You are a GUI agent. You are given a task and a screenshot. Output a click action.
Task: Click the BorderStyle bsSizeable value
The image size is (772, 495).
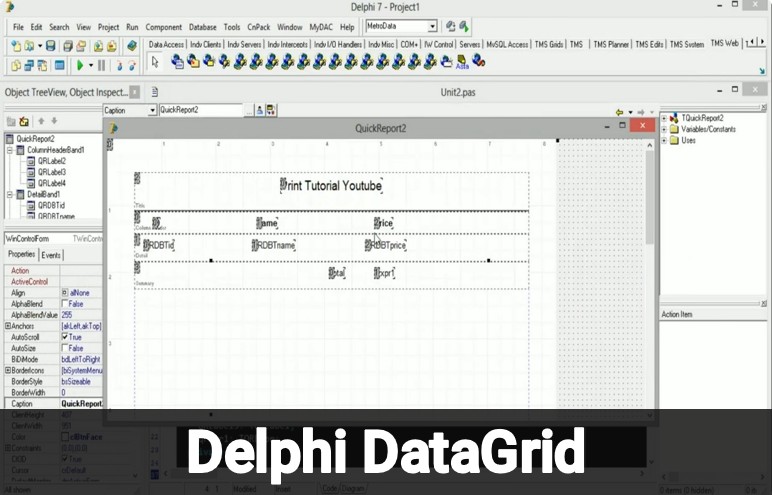(81, 381)
